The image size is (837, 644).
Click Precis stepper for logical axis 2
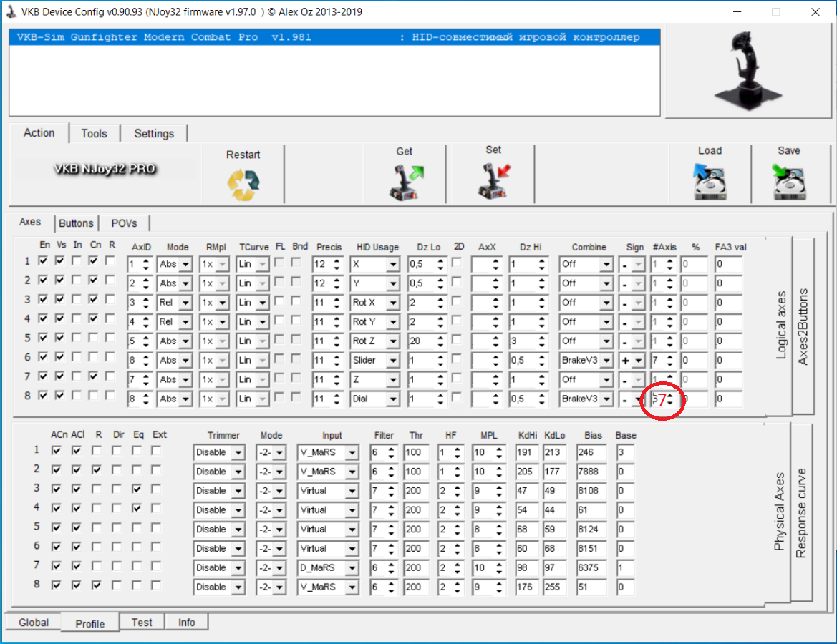(x=337, y=283)
